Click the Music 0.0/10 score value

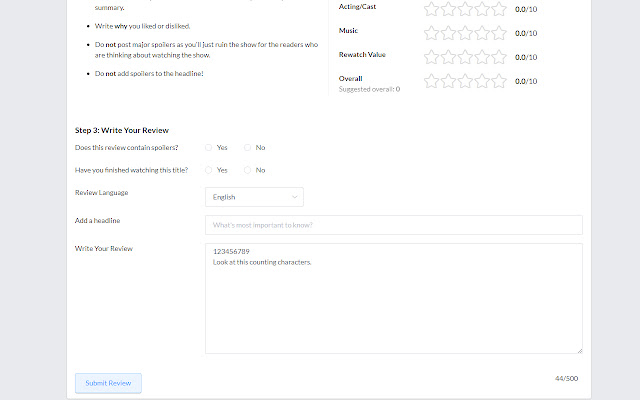[526, 33]
